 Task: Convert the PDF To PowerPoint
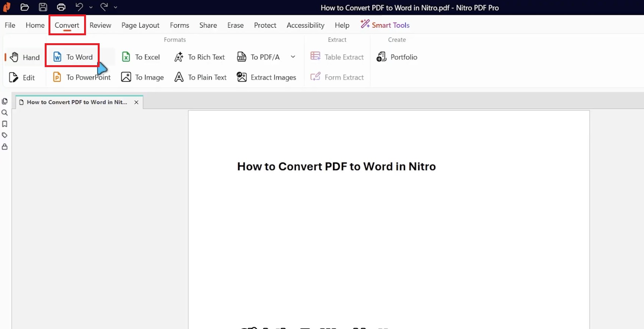(81, 77)
